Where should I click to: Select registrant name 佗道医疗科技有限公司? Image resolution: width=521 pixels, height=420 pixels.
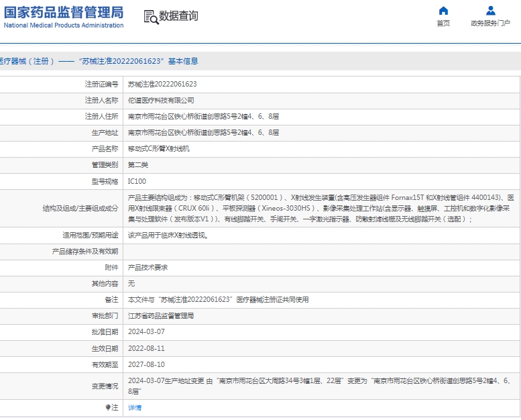point(161,100)
